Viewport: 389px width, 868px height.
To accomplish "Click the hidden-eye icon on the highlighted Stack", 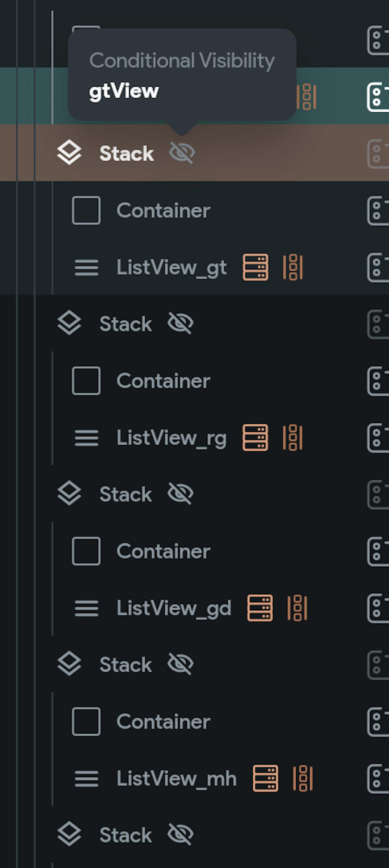I will point(182,152).
